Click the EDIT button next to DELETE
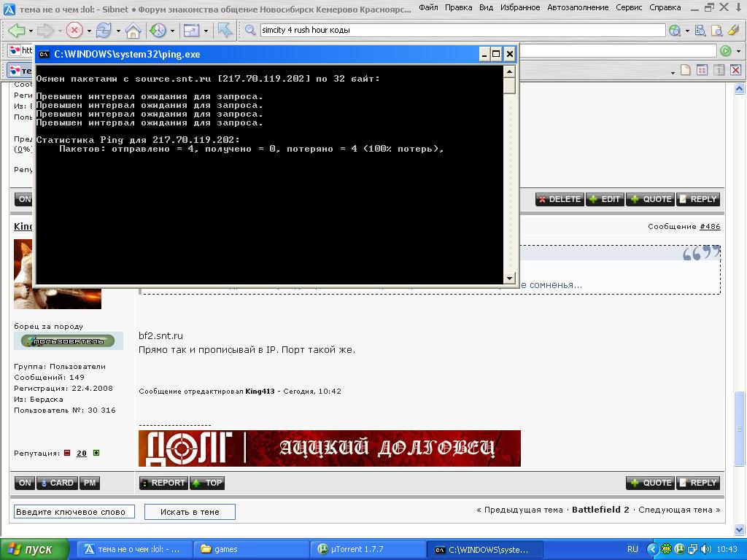Viewport: 747px width, 560px height. coord(605,199)
